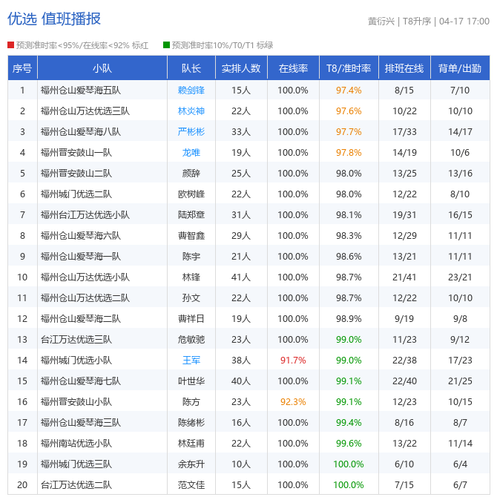Open captain link 严彬彬
The height and width of the screenshot is (500, 497).
[x=191, y=132]
